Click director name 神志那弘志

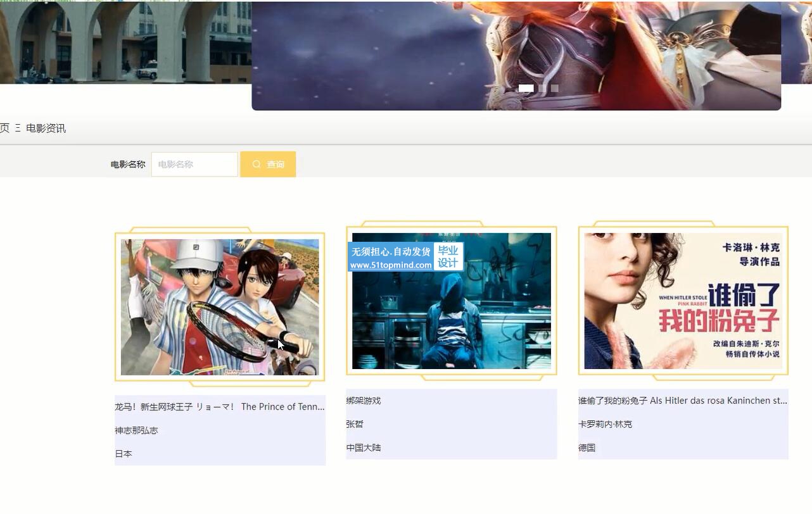pos(136,430)
